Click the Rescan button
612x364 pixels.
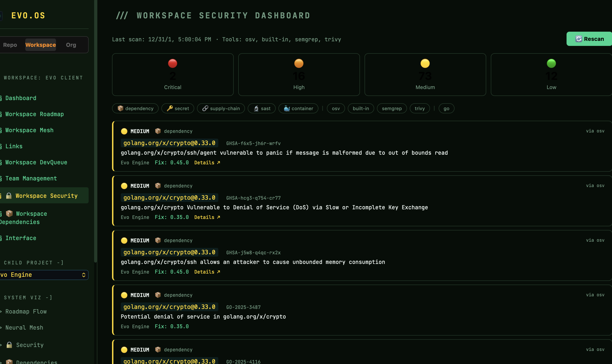(x=589, y=39)
